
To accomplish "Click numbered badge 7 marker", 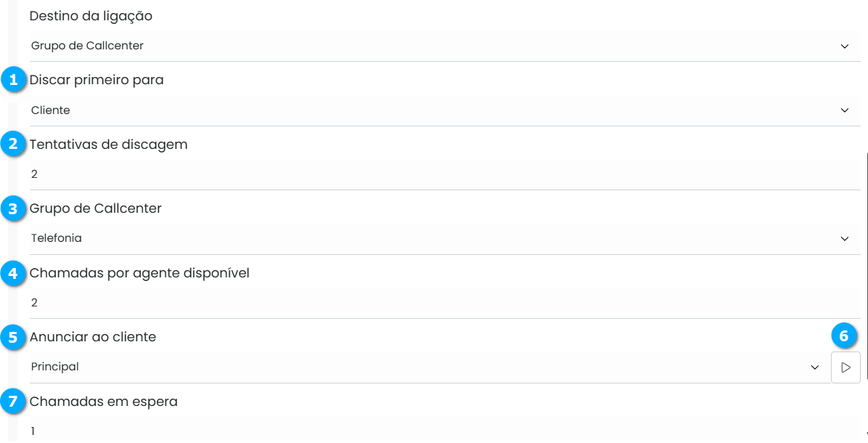I will 13,402.
